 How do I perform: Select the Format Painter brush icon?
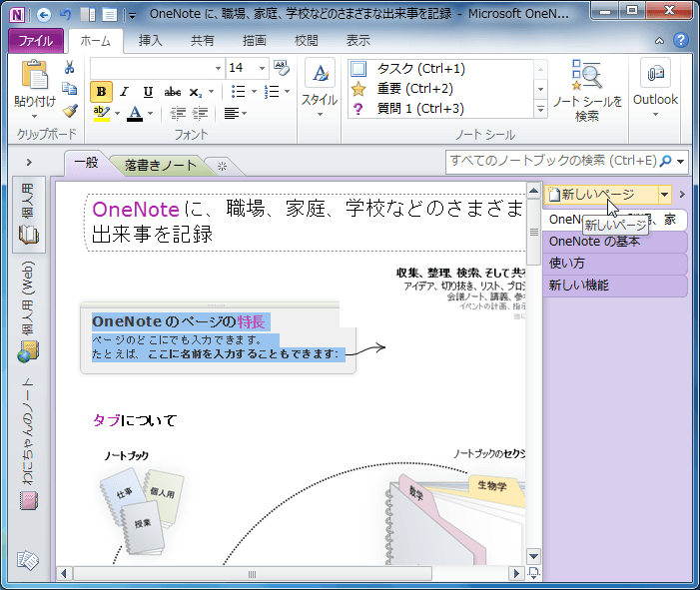click(70, 111)
